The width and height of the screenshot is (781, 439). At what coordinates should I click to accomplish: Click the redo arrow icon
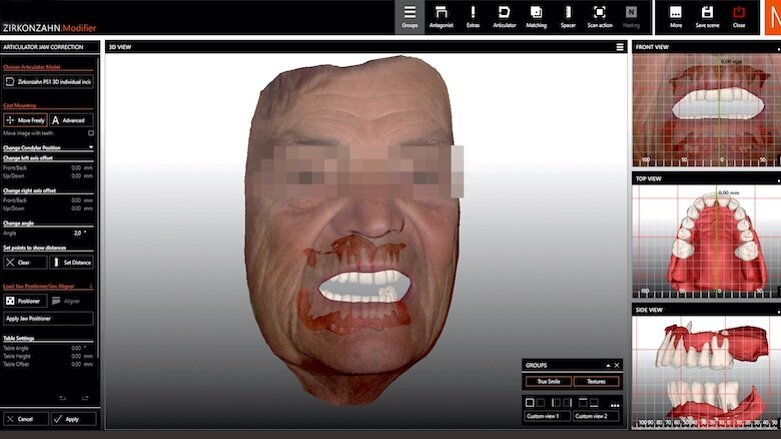point(85,398)
